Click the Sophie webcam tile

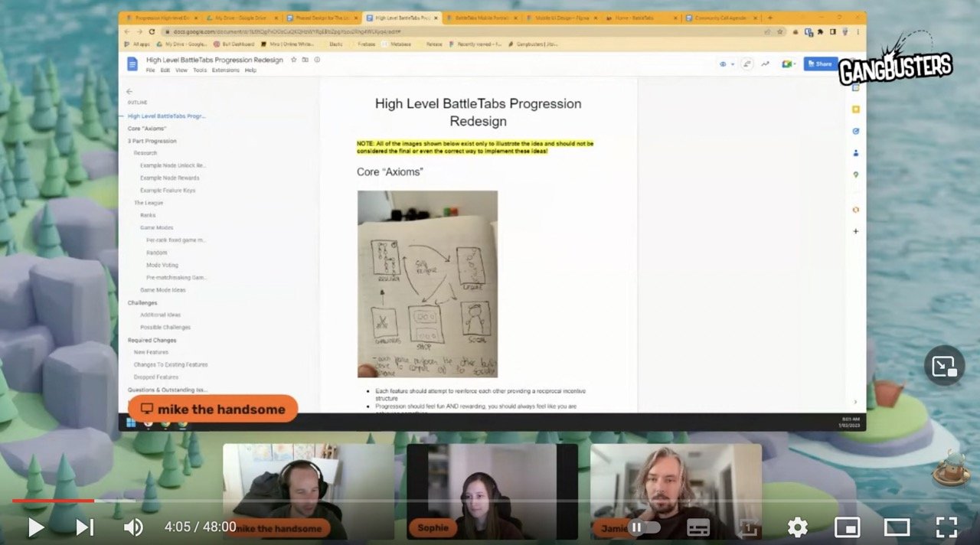pos(492,491)
